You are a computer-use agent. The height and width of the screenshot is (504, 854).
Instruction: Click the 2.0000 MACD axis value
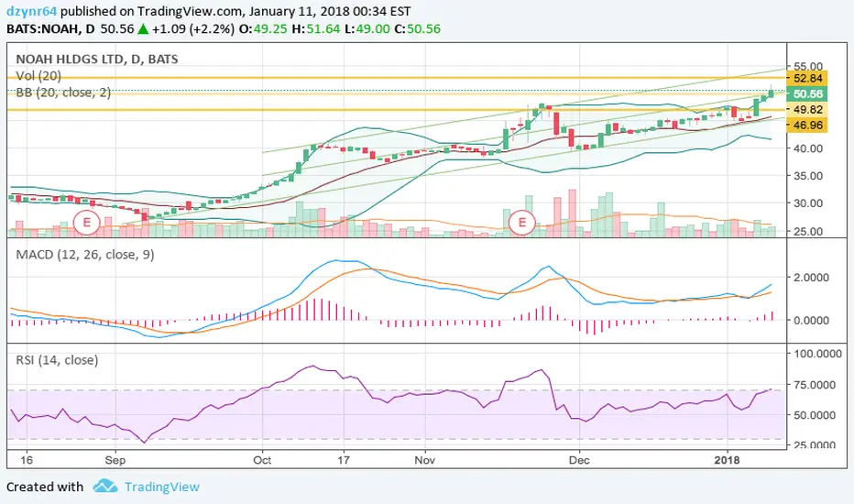coord(812,278)
